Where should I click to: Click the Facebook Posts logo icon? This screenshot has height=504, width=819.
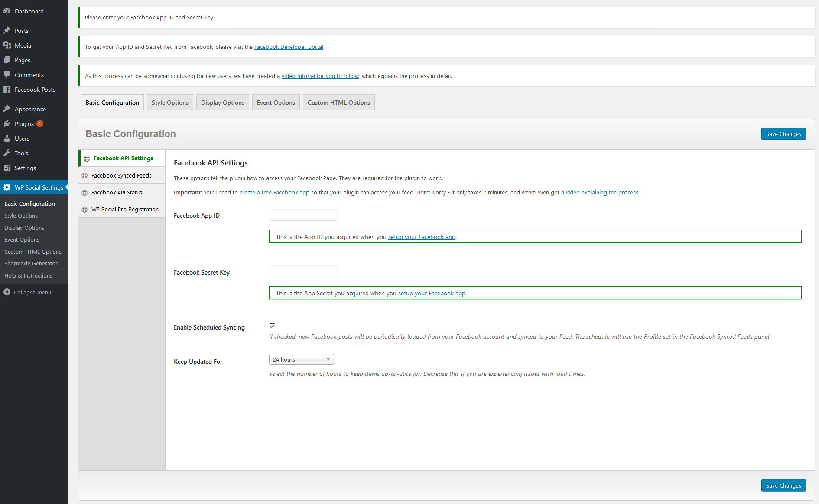click(x=7, y=90)
